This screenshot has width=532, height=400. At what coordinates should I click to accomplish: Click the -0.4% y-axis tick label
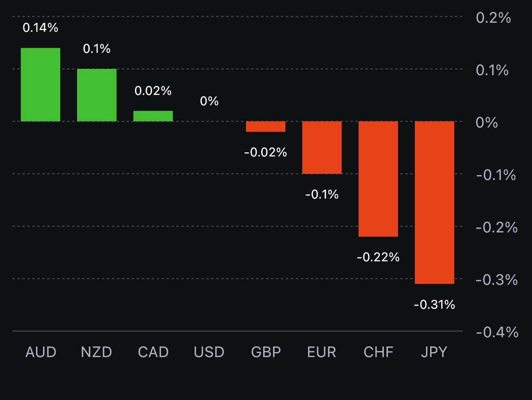(x=497, y=332)
